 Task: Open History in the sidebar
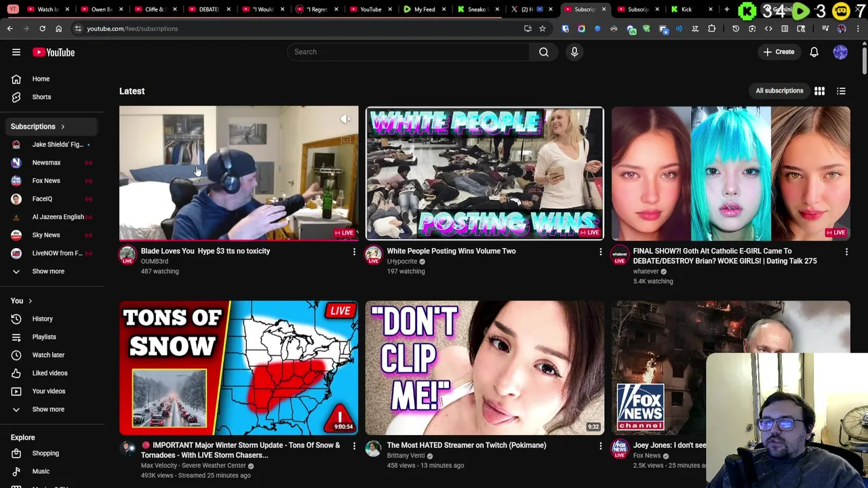point(52,319)
